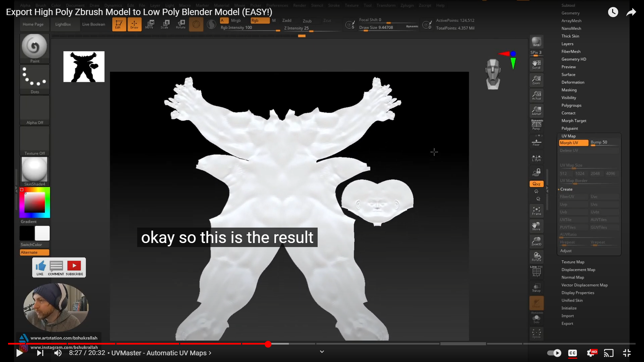Click the BPR render icon
Viewport: 644px width, 362px height.
(536, 42)
